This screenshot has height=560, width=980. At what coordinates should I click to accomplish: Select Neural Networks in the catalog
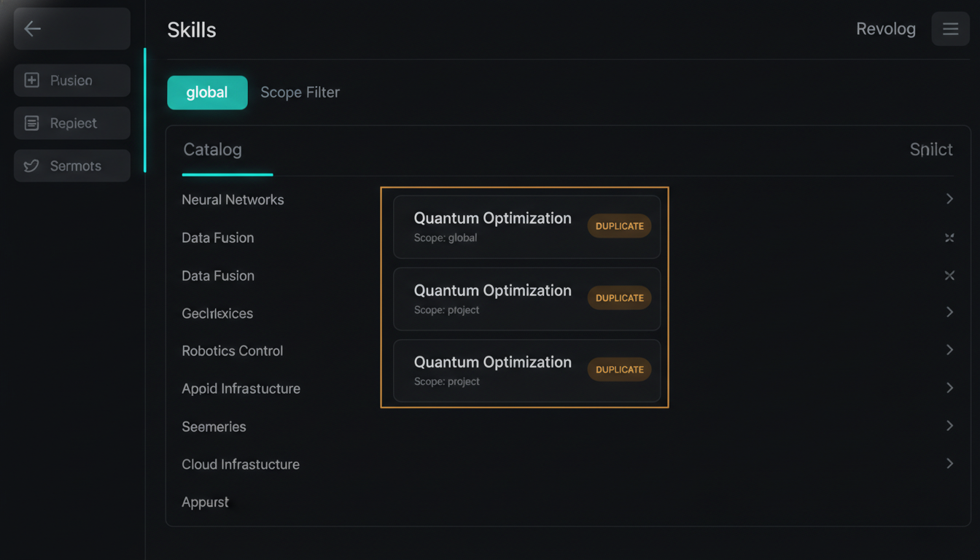233,200
